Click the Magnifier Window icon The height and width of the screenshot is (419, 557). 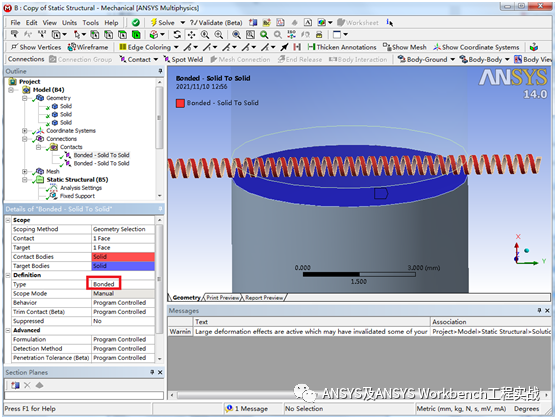[250, 35]
